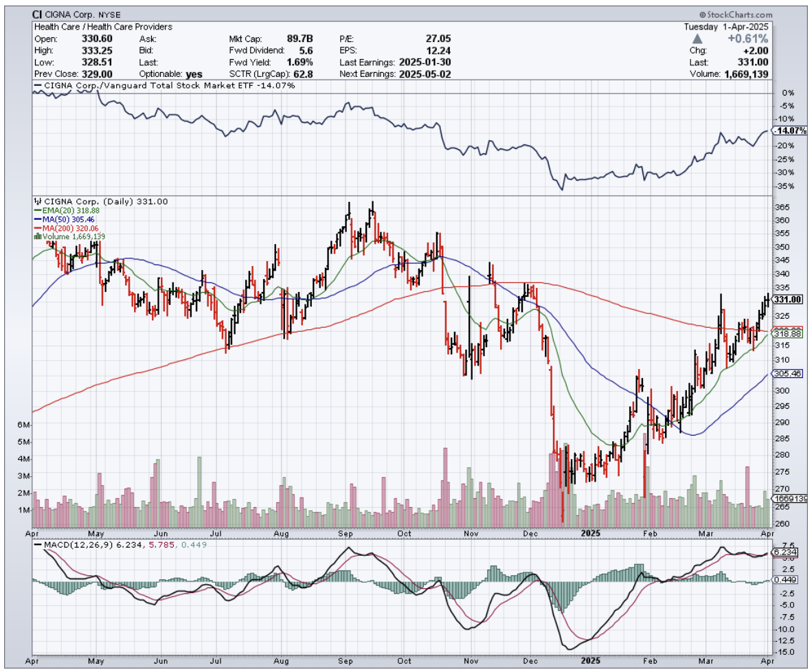This screenshot has height=672, width=812.
Task: Select the 331.00 last price axis tag
Action: coord(787,300)
